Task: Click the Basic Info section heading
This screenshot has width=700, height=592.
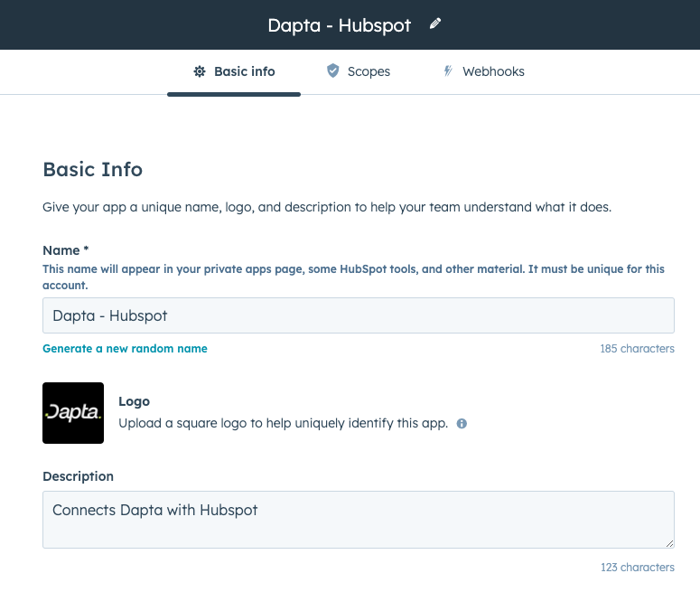Action: point(92,169)
